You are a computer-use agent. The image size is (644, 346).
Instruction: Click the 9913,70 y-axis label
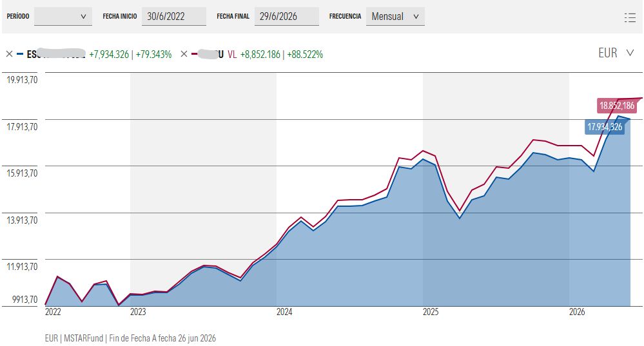[x=24, y=299]
